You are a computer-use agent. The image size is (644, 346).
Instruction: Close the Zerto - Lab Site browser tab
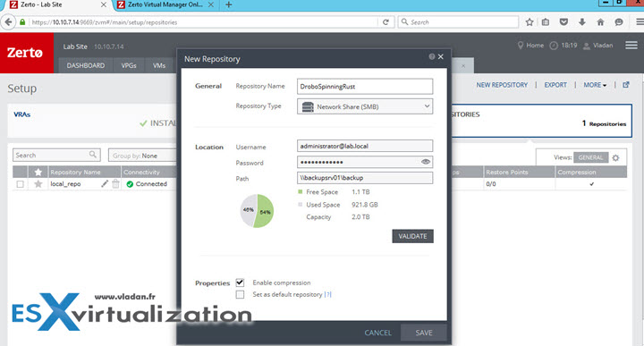[104, 5]
